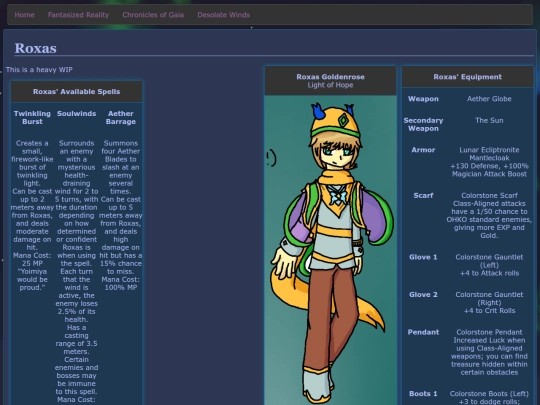Click the Colorstone Gauntlet (Left) entry
The width and height of the screenshot is (540, 405).
pos(489,265)
